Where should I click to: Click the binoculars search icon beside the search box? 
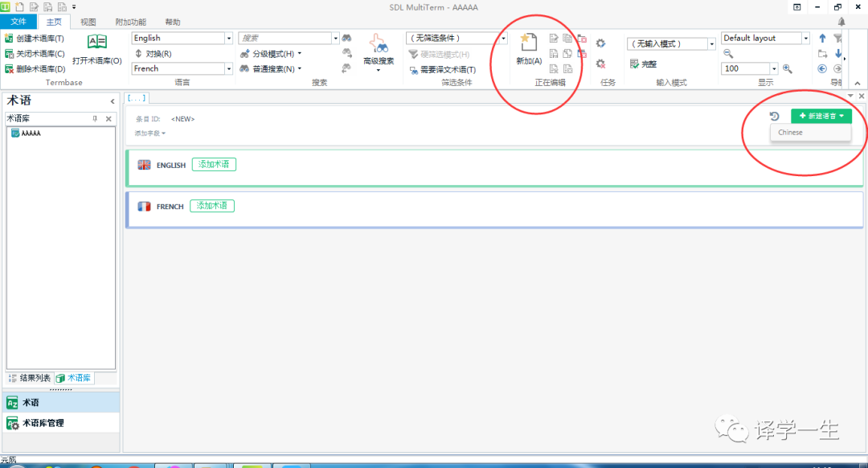tap(346, 39)
